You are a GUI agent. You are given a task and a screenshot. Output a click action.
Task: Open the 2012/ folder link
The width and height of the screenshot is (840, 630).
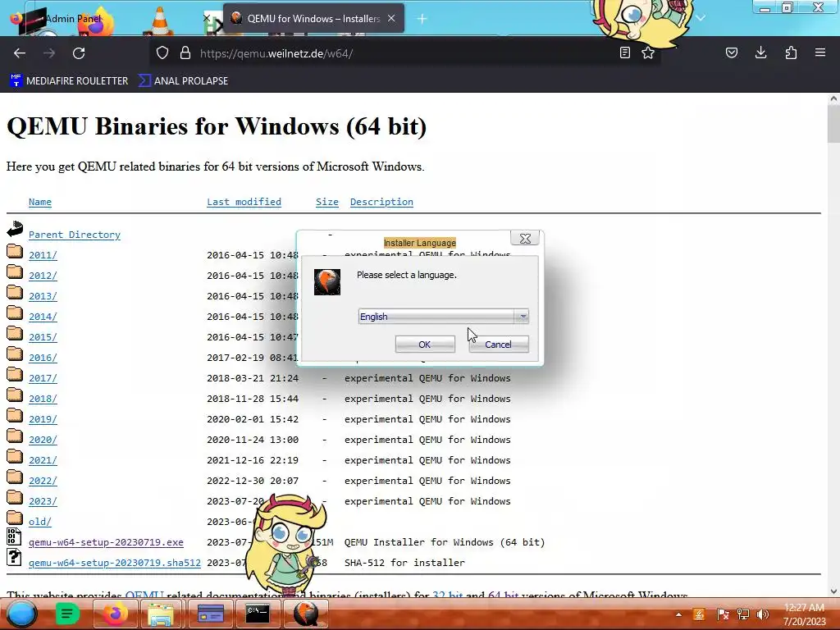(43, 276)
